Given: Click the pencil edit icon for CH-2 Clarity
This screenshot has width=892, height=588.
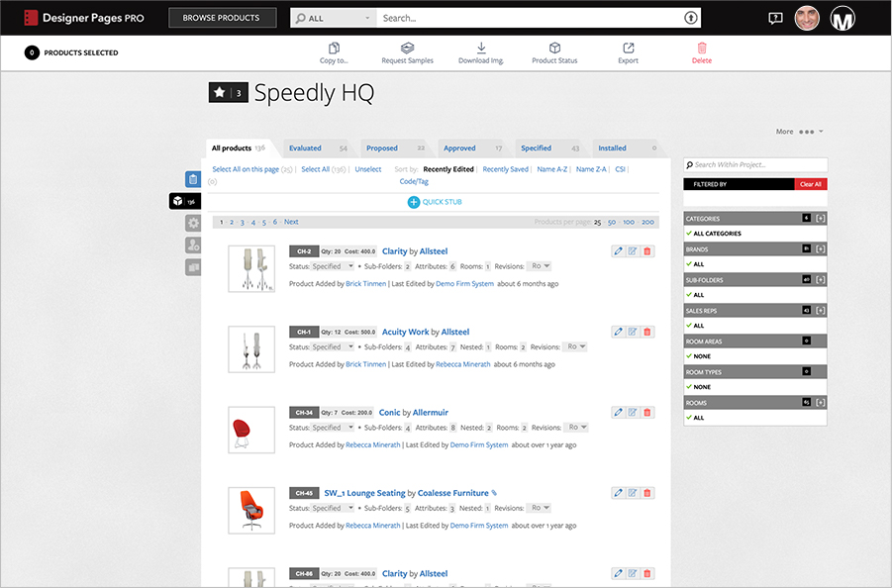Looking at the screenshot, I should click(619, 250).
